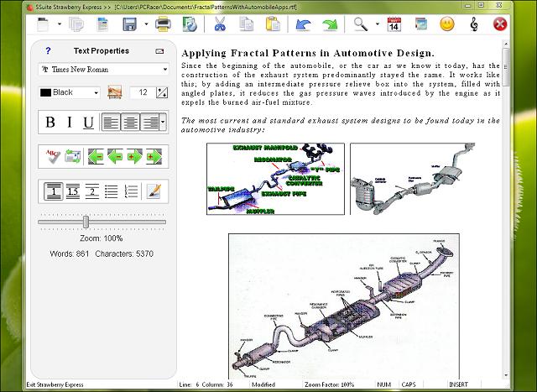
Task: Create a new blank document
Action: point(43,24)
